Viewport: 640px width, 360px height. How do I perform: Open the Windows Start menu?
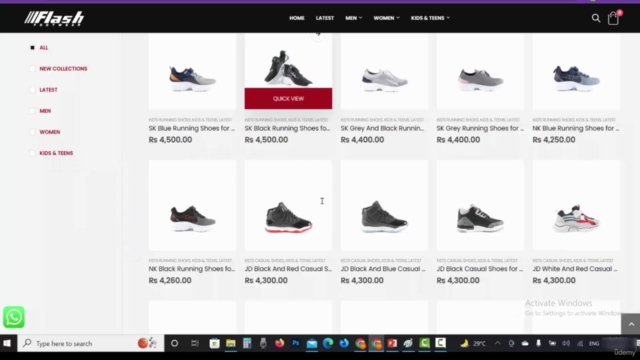pyautogui.click(x=7, y=343)
